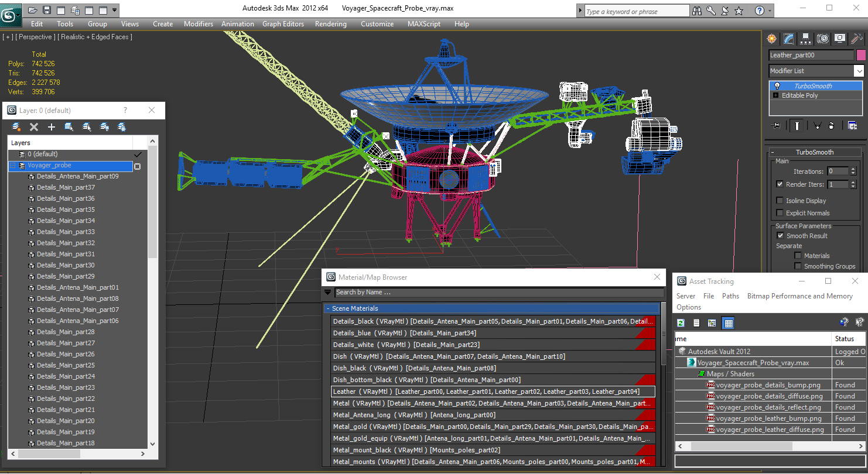The image size is (868, 474).
Task: Click Table View icon in Asset Tracking
Action: (728, 322)
